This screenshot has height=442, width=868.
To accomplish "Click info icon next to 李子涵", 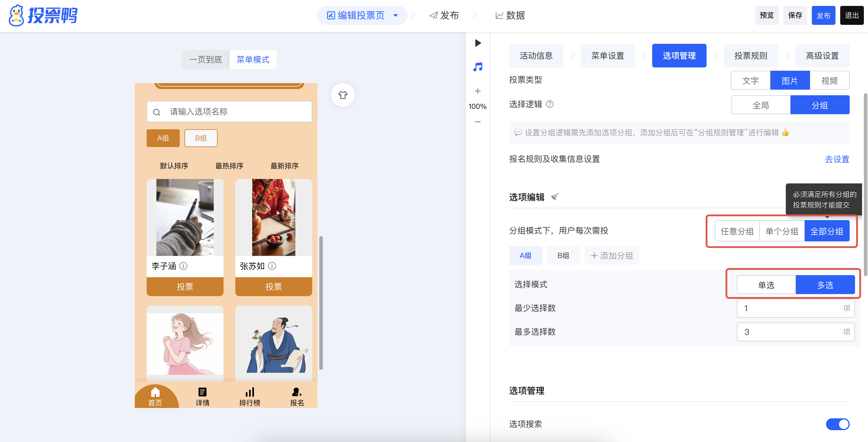I will tap(183, 266).
